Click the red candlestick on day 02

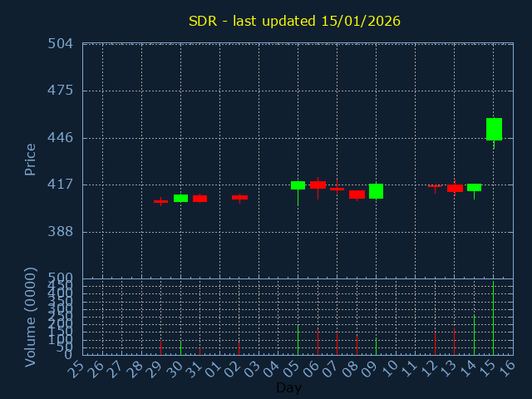point(239,197)
